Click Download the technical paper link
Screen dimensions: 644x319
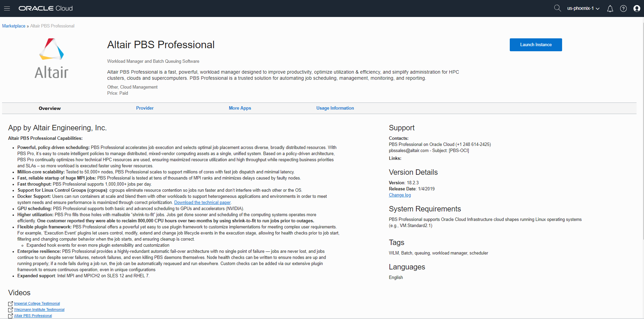click(x=202, y=203)
